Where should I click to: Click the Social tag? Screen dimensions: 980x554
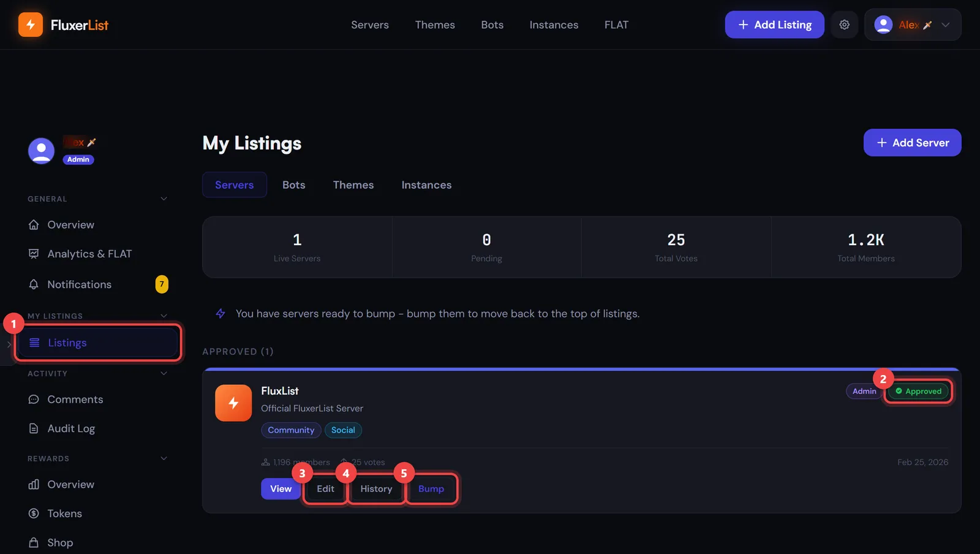343,430
